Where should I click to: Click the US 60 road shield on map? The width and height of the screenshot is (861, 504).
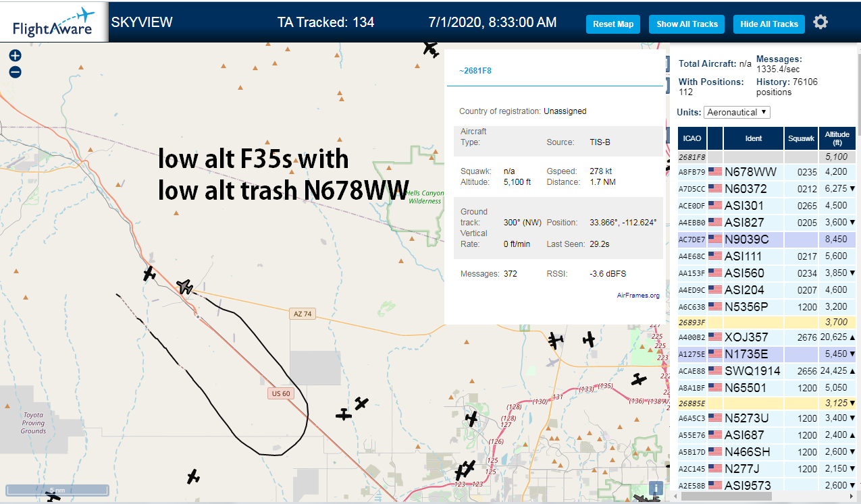[279, 394]
